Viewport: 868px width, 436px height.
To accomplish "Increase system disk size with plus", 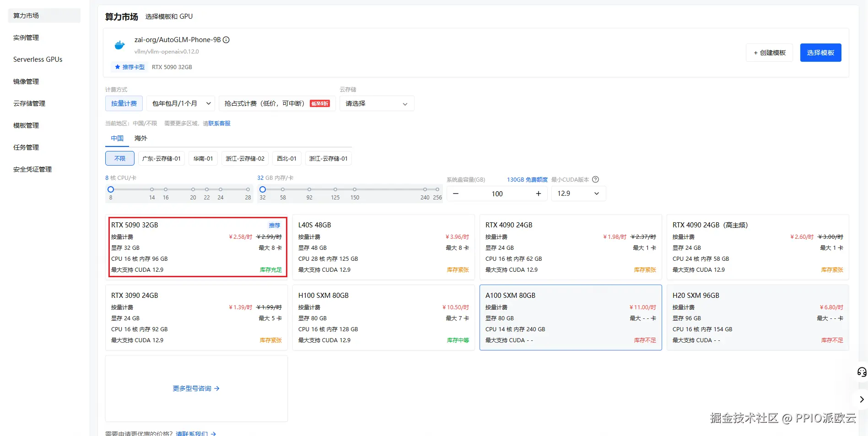I will click(x=539, y=194).
